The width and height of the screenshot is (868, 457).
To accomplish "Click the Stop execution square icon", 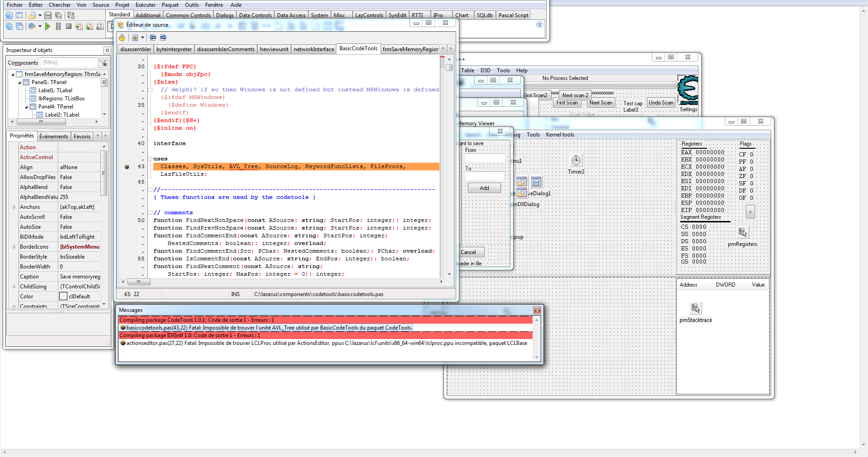I will click(x=69, y=27).
